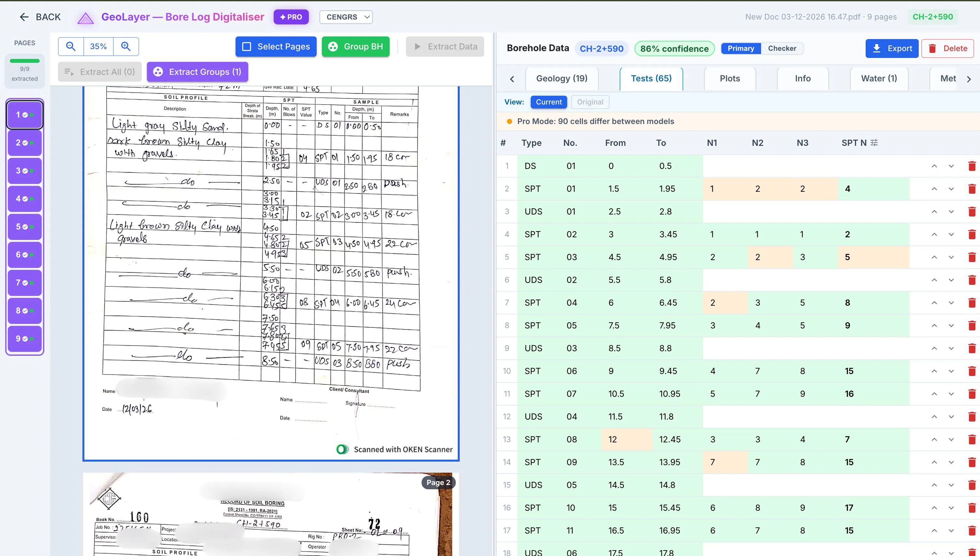This screenshot has width=980, height=556.
Task: Select the Current view toggle
Action: [549, 102]
